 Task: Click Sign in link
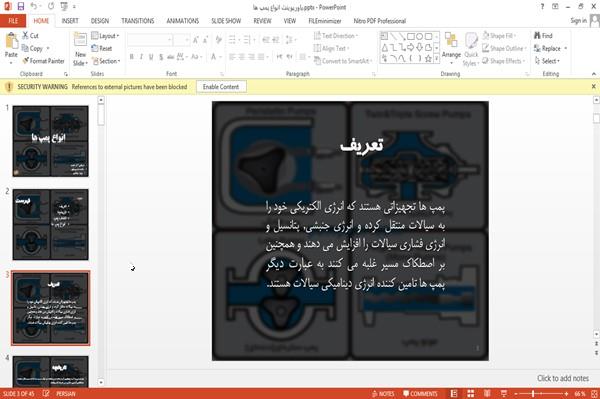(578, 21)
